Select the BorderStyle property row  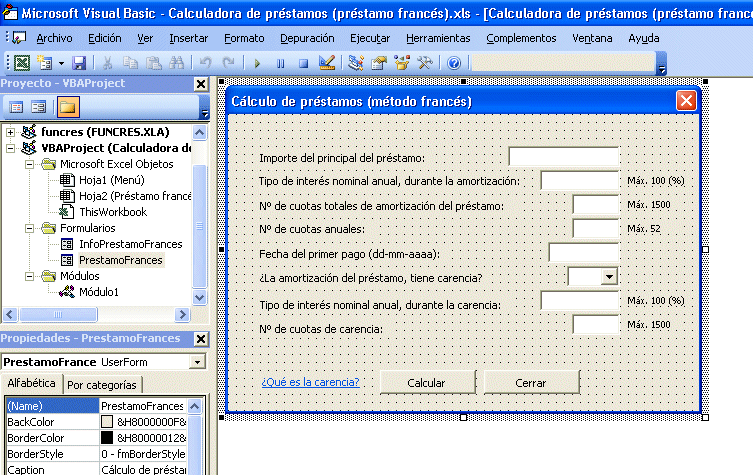97,454
